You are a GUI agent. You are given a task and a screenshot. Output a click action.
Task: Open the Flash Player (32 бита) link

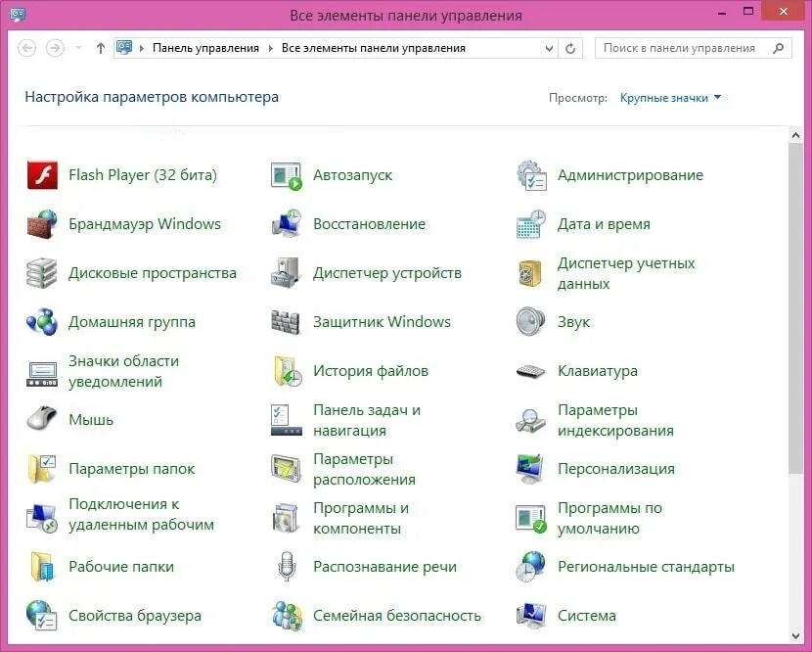coord(143,175)
